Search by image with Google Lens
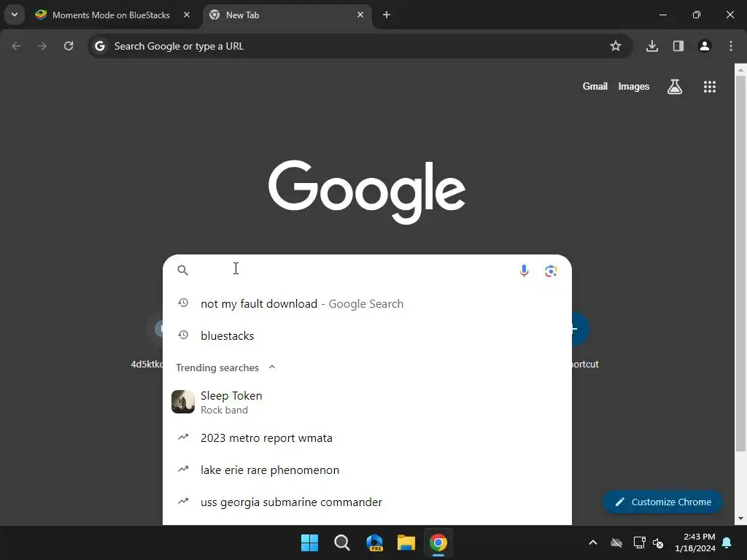Screen dimensions: 747x560 click(551, 271)
